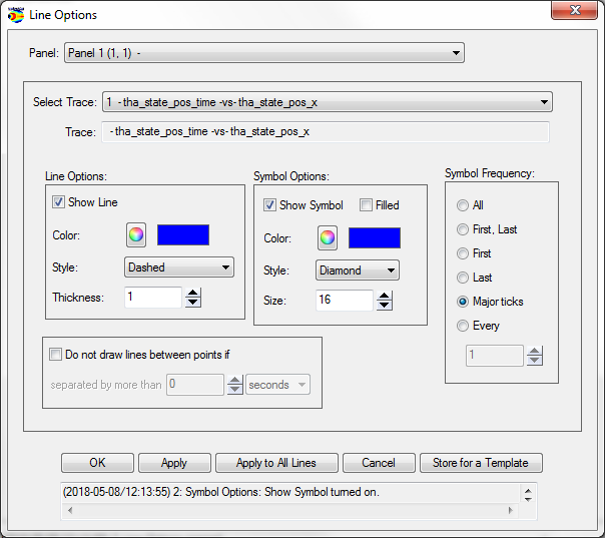Click the Line Options window title icon
Image resolution: width=605 pixels, height=538 pixels.
(15, 15)
